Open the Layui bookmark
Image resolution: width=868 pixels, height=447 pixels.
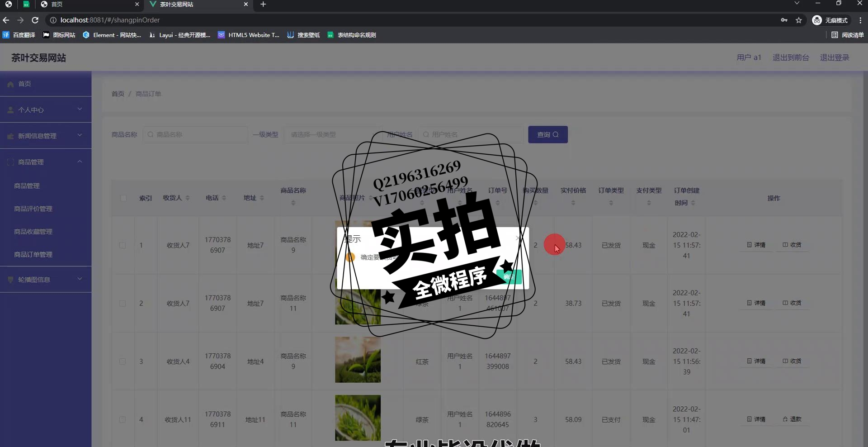coord(179,35)
